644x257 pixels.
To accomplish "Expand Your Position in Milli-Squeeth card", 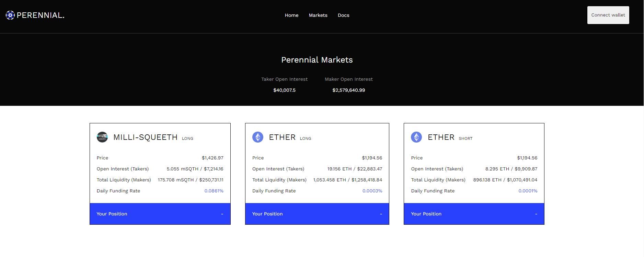I will [160, 214].
